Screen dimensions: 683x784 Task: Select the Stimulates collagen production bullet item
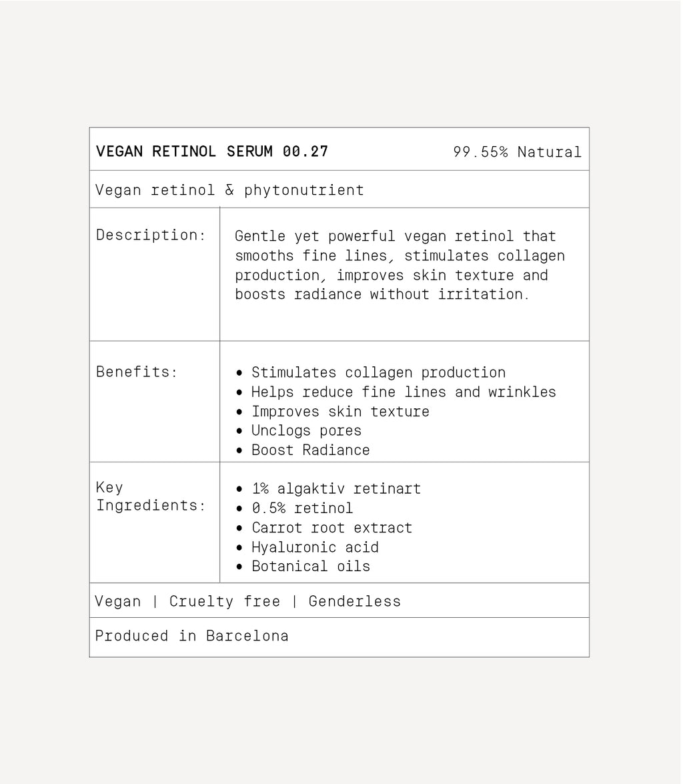[x=378, y=372]
